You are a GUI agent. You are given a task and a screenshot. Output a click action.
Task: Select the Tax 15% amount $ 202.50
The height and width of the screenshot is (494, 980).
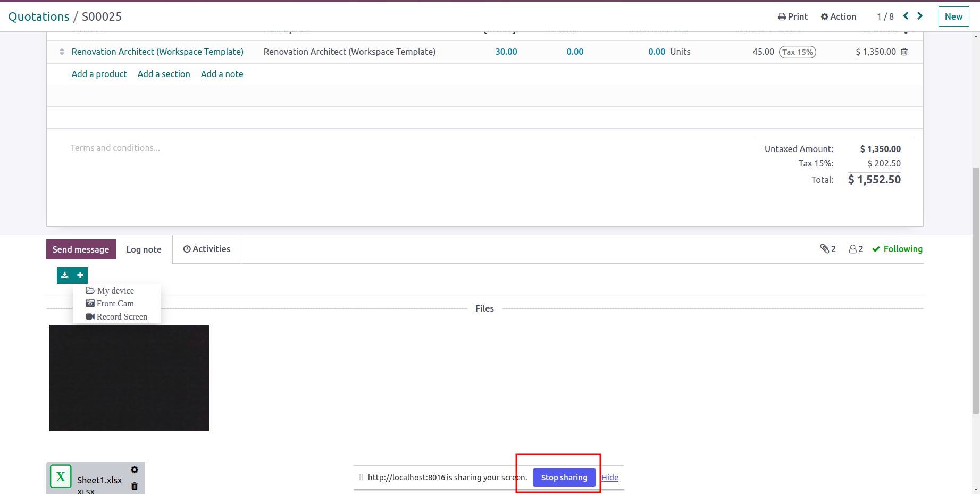pos(884,163)
